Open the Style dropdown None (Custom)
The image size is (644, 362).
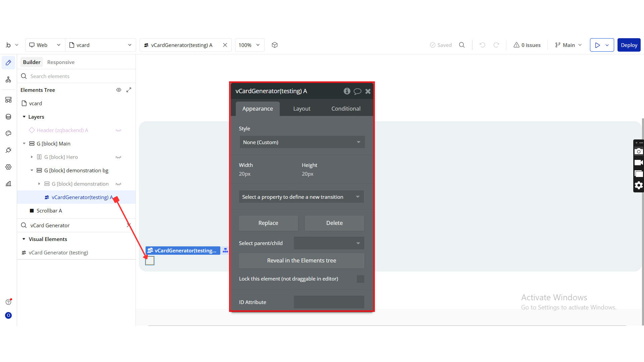pos(302,142)
